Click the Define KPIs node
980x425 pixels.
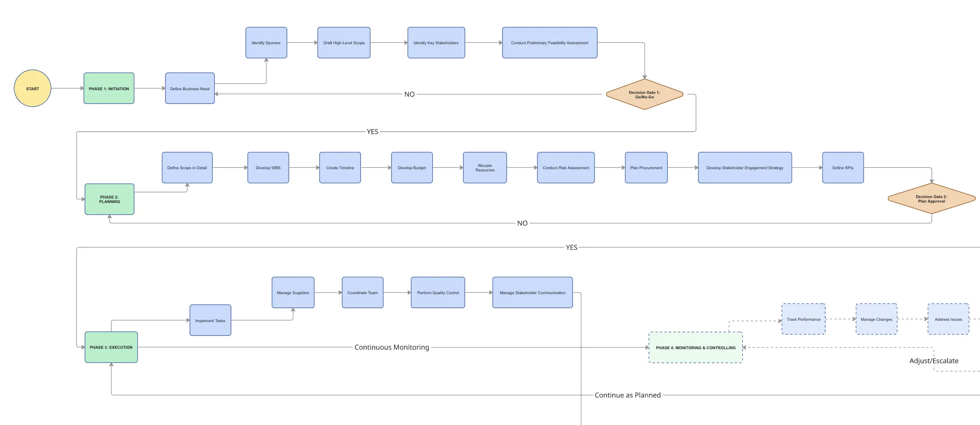(843, 168)
